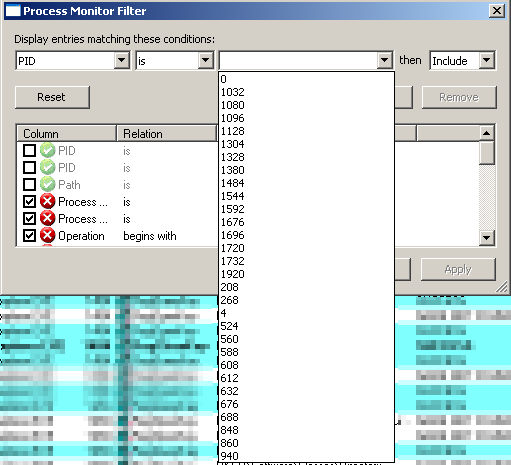The width and height of the screenshot is (511, 465).
Task: Choose PID 268 in dropdown list
Action: (306, 300)
